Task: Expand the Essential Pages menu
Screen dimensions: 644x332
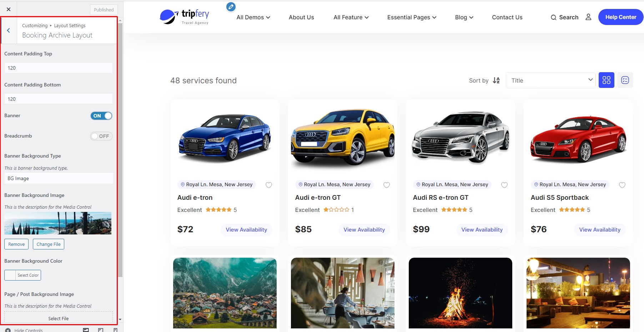Action: pos(412,17)
